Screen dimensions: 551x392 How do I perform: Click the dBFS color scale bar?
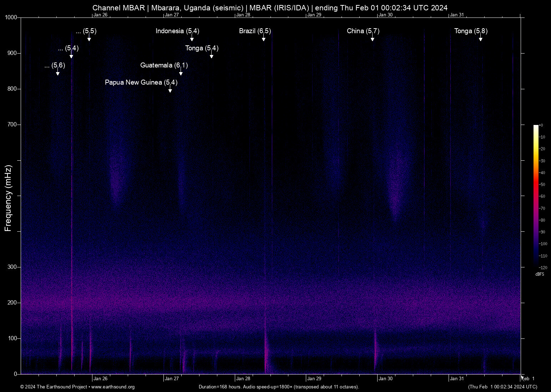pyautogui.click(x=536, y=196)
